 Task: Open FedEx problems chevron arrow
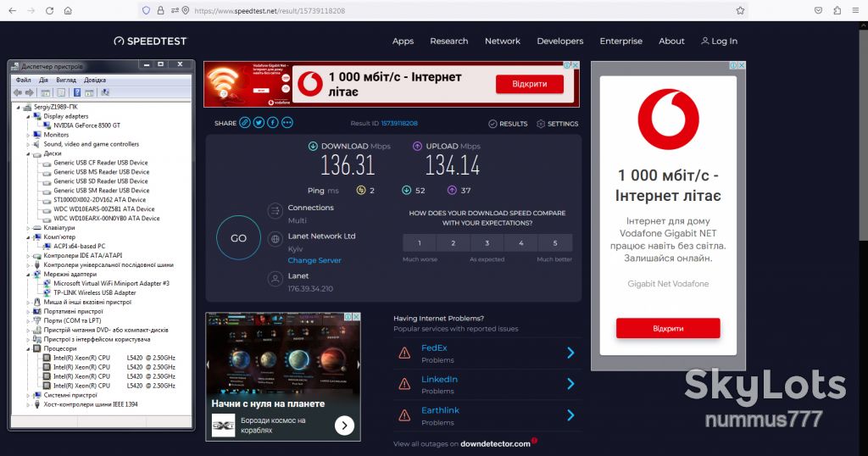pos(570,353)
